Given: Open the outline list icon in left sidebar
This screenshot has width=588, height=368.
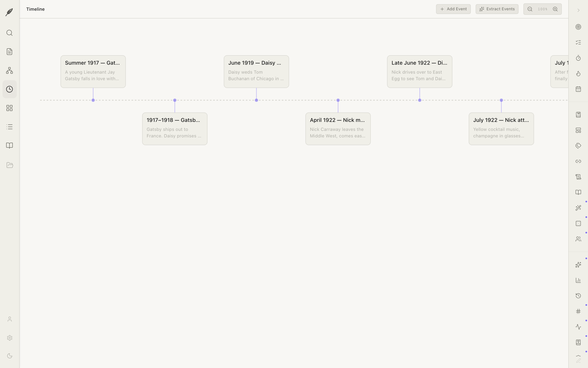Looking at the screenshot, I should coord(10,127).
